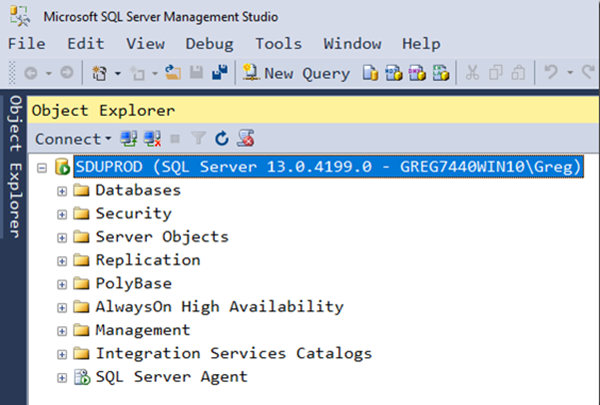Open the Connect dropdown in Object Explorer
The width and height of the screenshot is (600, 405).
click(x=73, y=139)
